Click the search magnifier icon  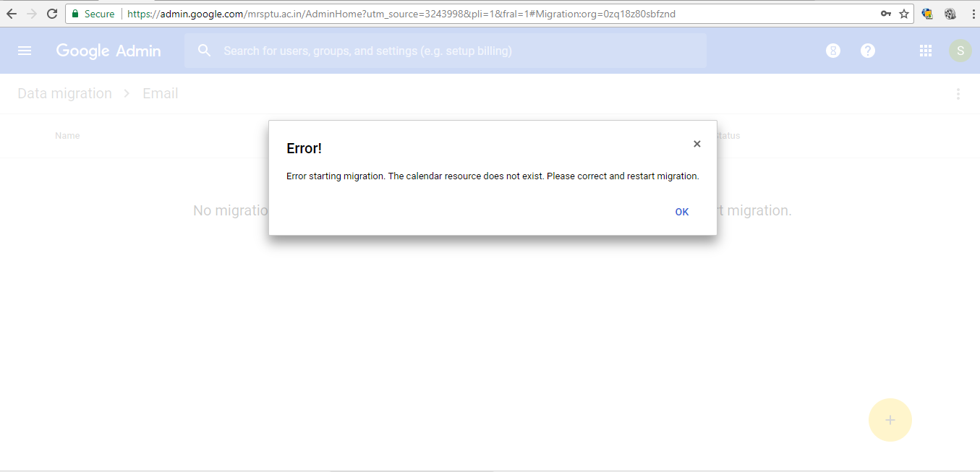click(x=204, y=51)
